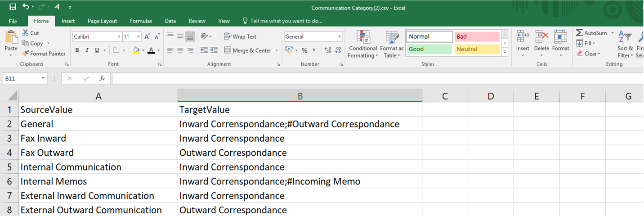Open the File tab
The width and height of the screenshot is (644, 216).
point(13,21)
